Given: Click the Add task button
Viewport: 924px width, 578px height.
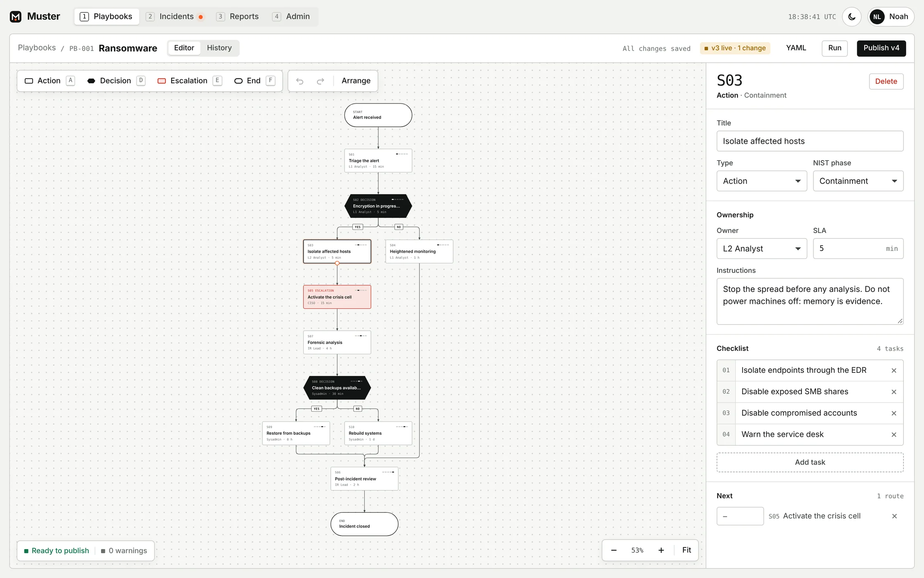Looking at the screenshot, I should [x=810, y=463].
